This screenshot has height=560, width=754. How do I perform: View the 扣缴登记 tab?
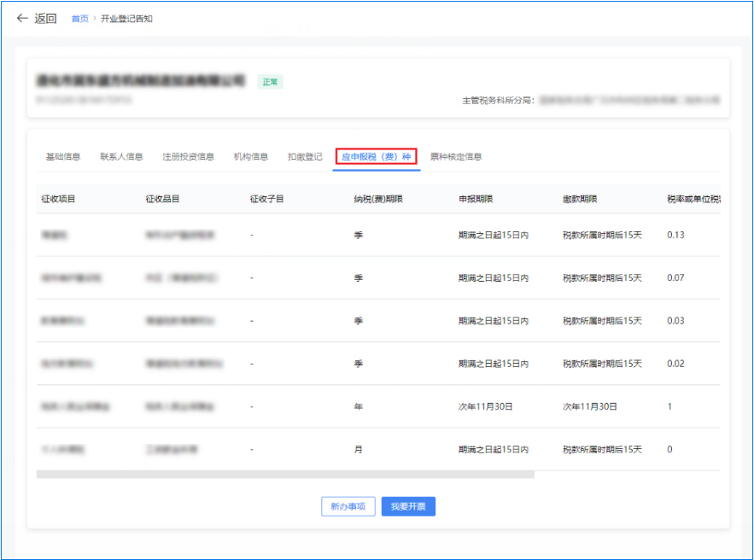pos(305,156)
